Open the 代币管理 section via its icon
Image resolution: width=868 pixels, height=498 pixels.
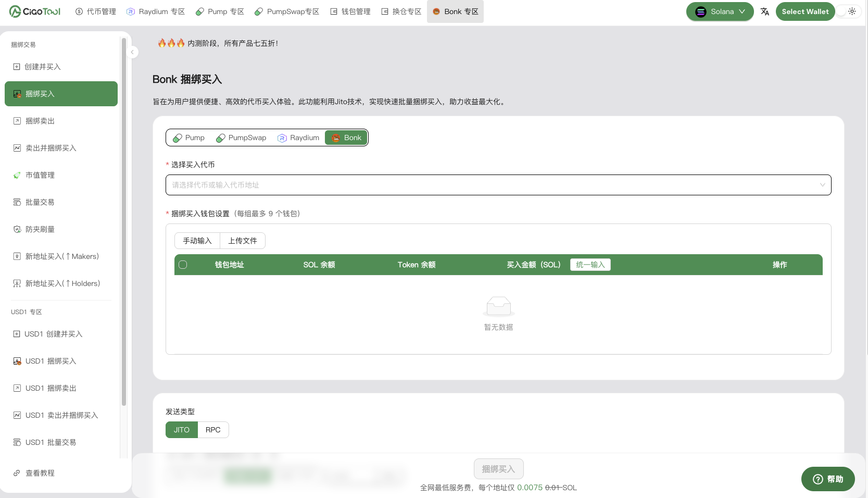click(x=79, y=11)
